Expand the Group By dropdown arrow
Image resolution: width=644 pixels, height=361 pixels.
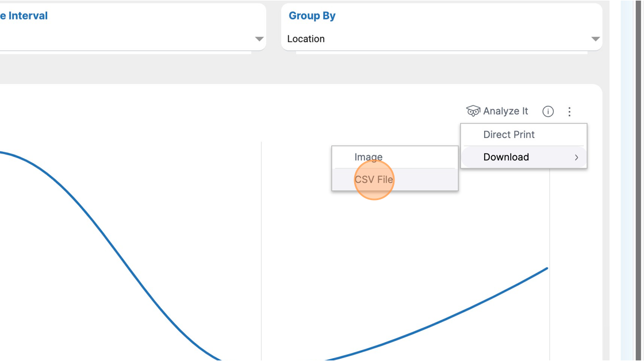[x=596, y=39]
